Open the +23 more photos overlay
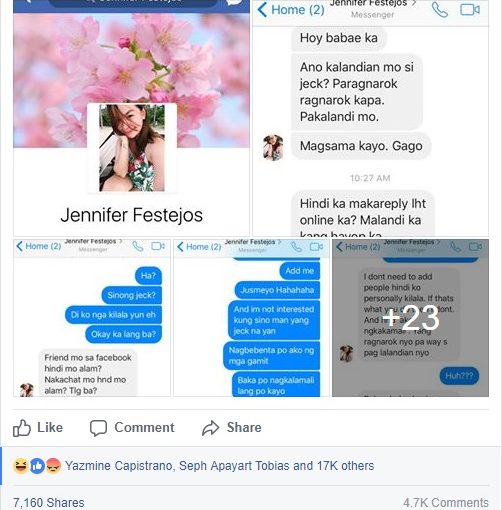Screen dimensions: 502x510 (410, 318)
